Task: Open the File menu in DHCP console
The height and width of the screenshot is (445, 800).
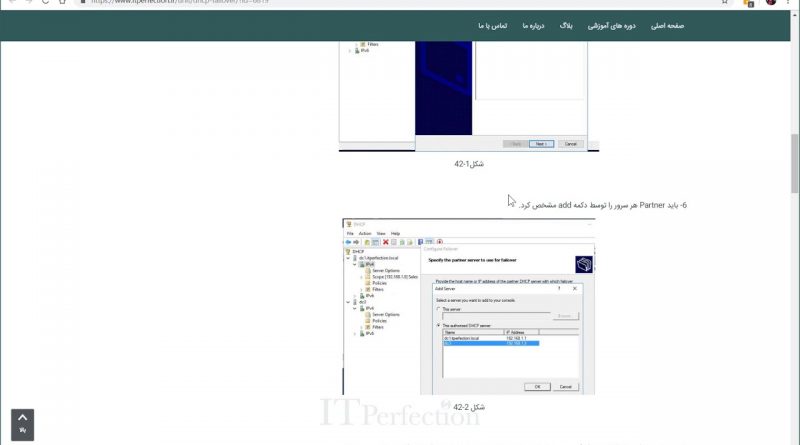Action: (350, 234)
